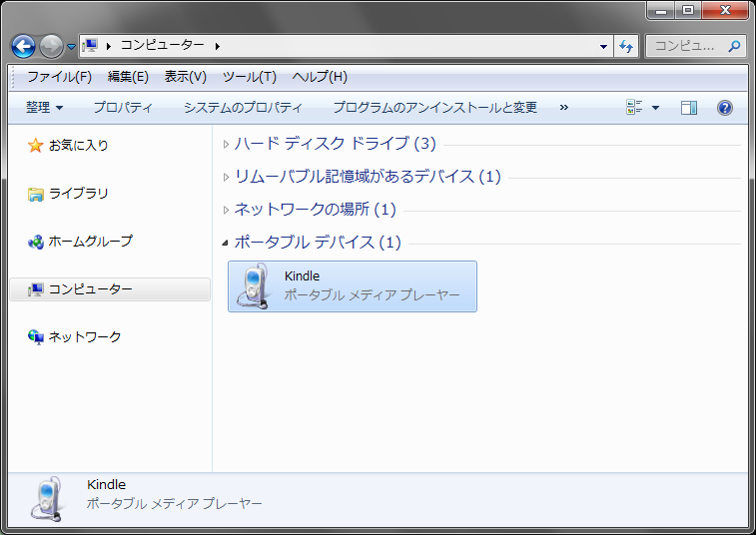Click the change view icon

tap(634, 108)
